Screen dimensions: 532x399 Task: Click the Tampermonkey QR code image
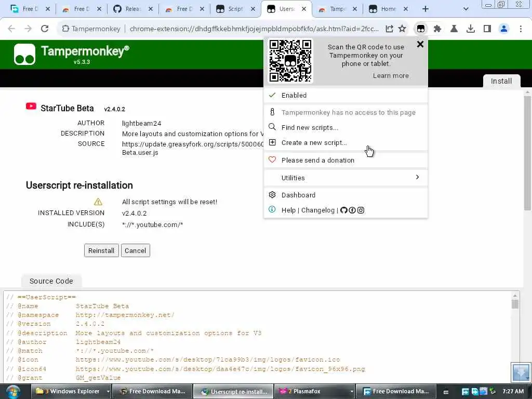click(x=290, y=61)
